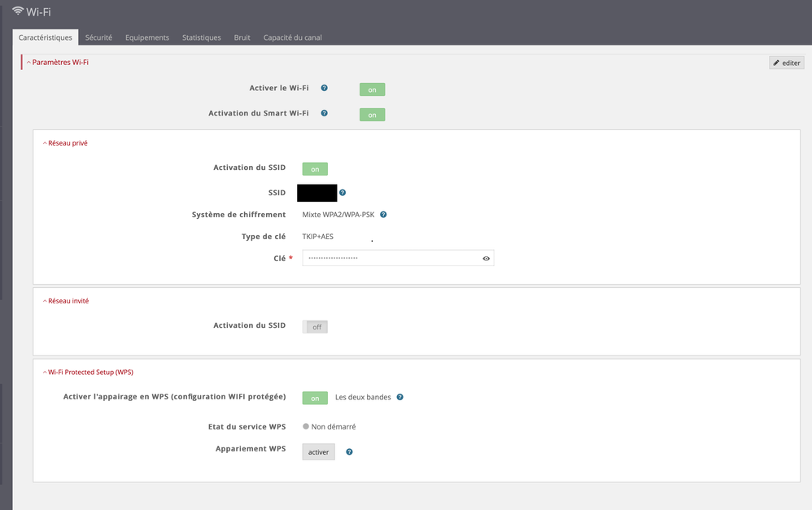Show the Wi-Fi key with the eye icon
Viewport: 812px width, 510px height.
(486, 258)
